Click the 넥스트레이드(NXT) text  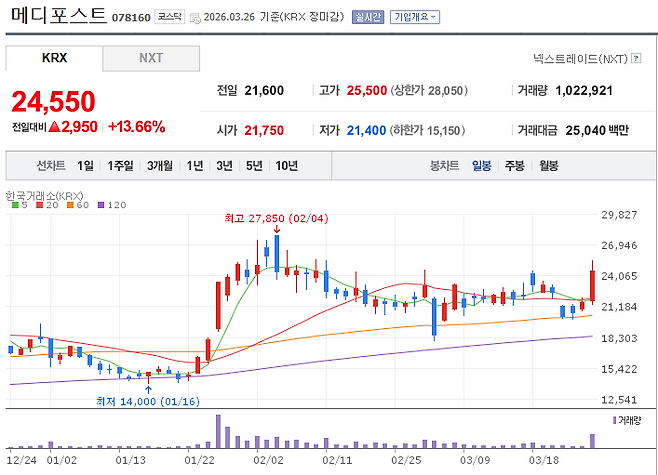pos(580,59)
